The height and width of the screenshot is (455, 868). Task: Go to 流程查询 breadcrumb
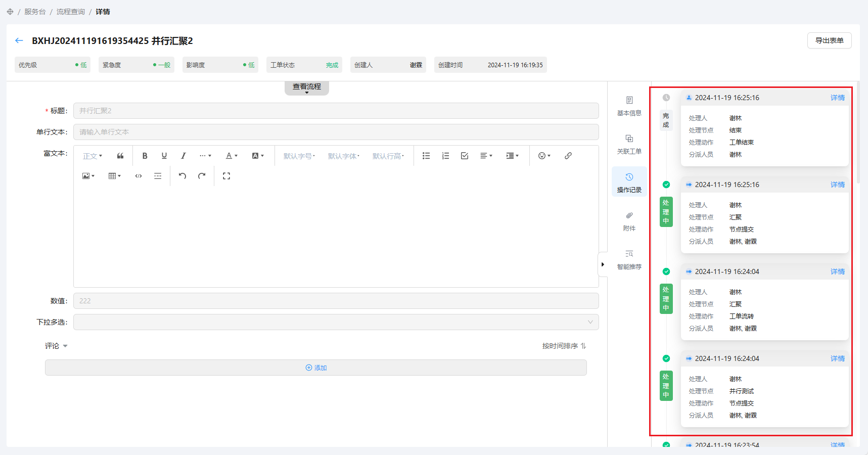click(71, 12)
